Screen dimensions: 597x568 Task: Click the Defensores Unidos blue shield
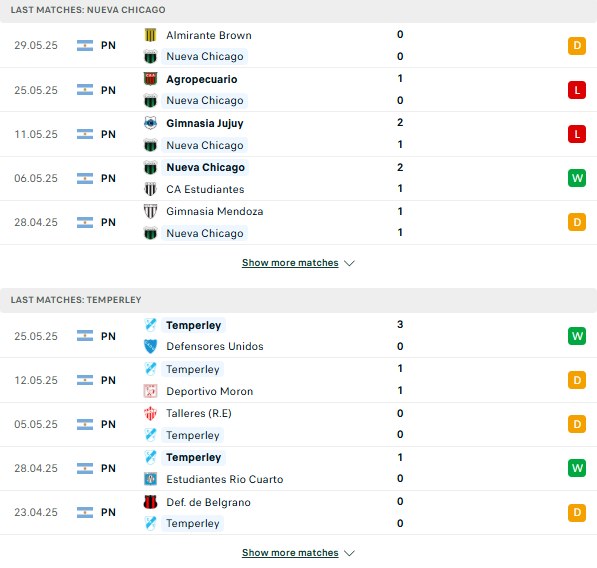pyautogui.click(x=150, y=346)
